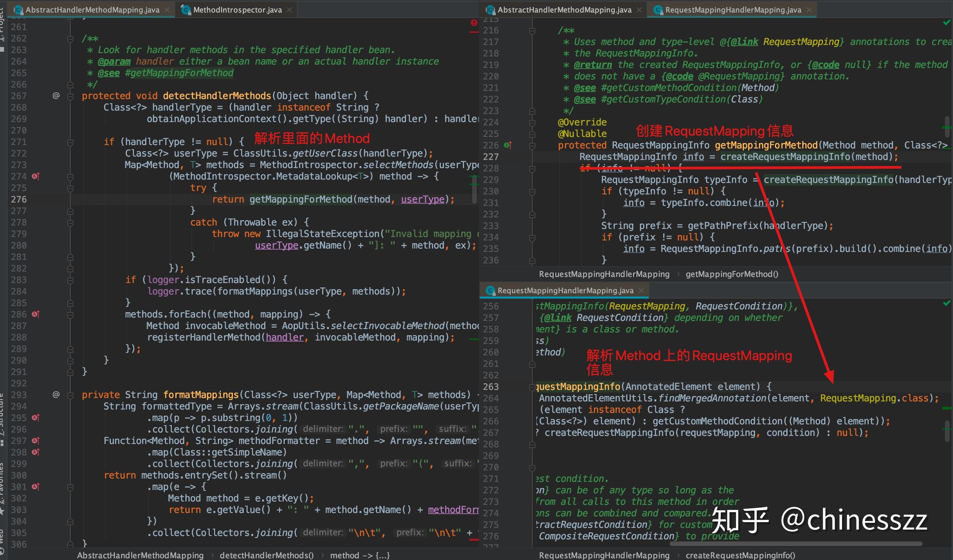Place cursor on line number 276
The height and width of the screenshot is (560, 953).
[19, 199]
